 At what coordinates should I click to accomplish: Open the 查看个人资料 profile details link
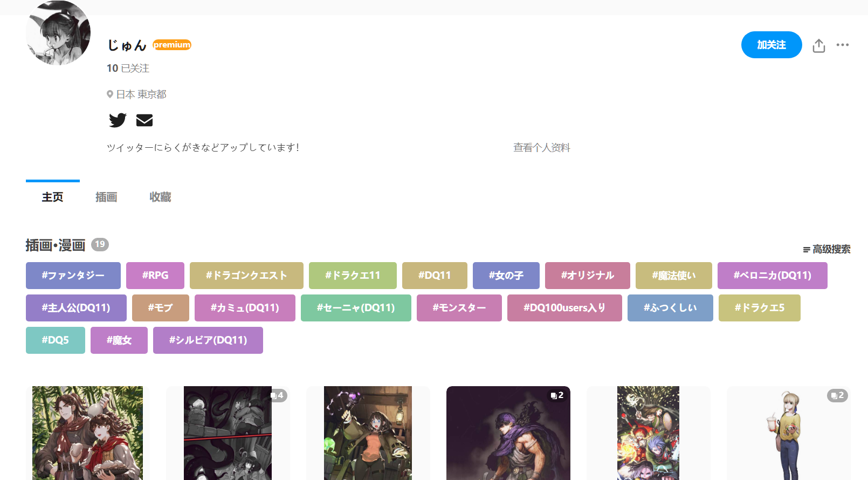coord(541,147)
